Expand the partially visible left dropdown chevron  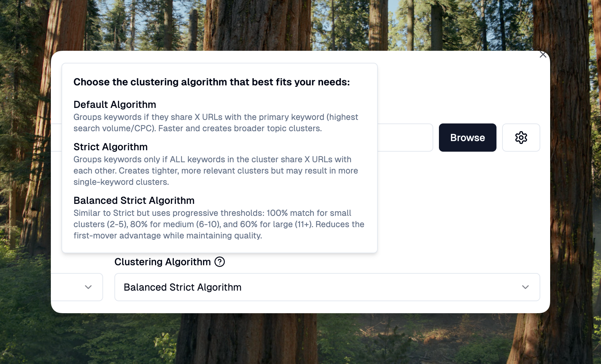88,287
